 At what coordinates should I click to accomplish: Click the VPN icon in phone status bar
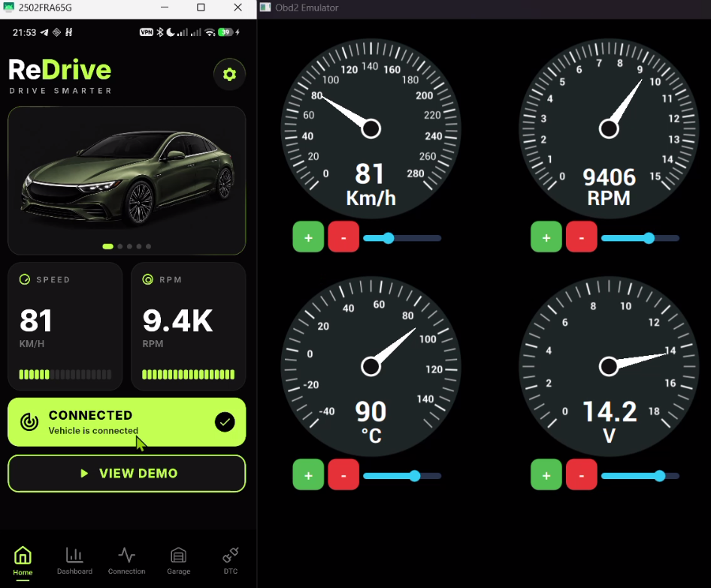[147, 32]
